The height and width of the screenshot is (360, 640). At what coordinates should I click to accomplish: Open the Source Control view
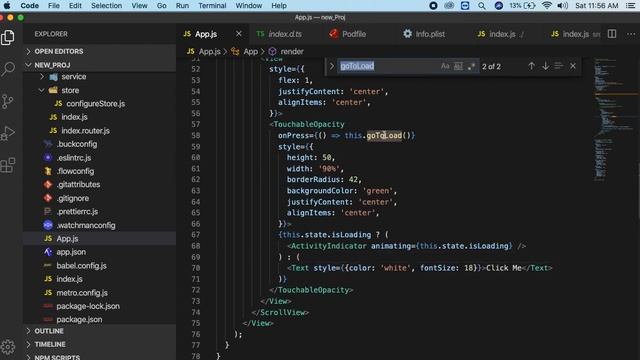(8, 101)
